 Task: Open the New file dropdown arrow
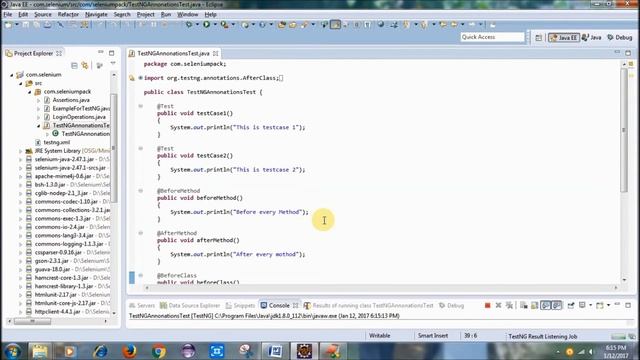pos(17,25)
